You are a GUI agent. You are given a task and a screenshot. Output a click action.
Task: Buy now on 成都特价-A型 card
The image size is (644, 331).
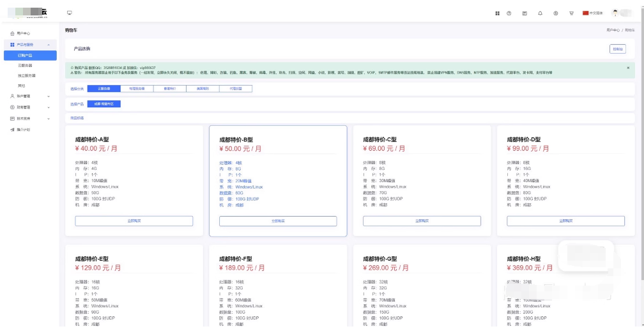[x=134, y=221]
